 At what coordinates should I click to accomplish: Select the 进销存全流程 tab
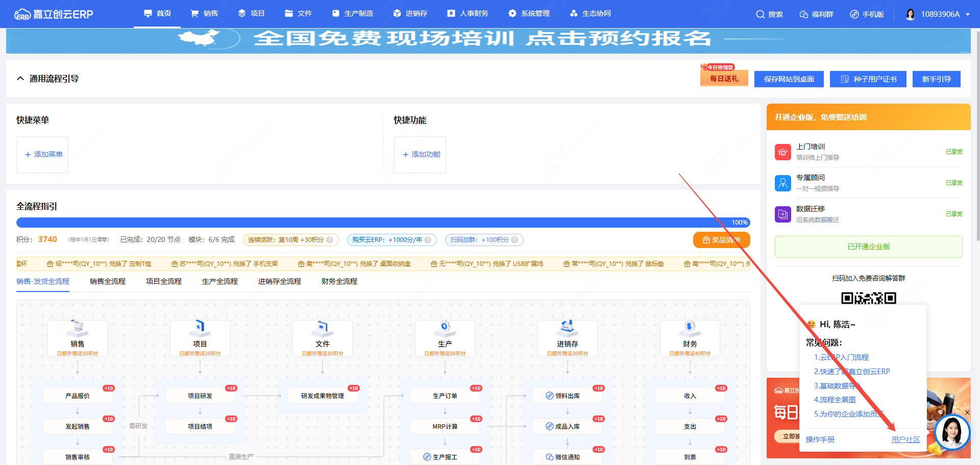click(x=280, y=281)
